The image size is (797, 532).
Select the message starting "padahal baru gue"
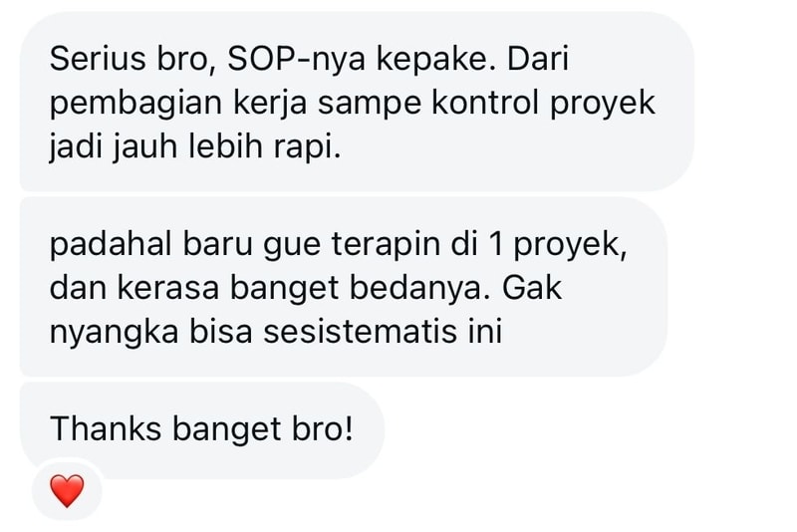click(344, 287)
